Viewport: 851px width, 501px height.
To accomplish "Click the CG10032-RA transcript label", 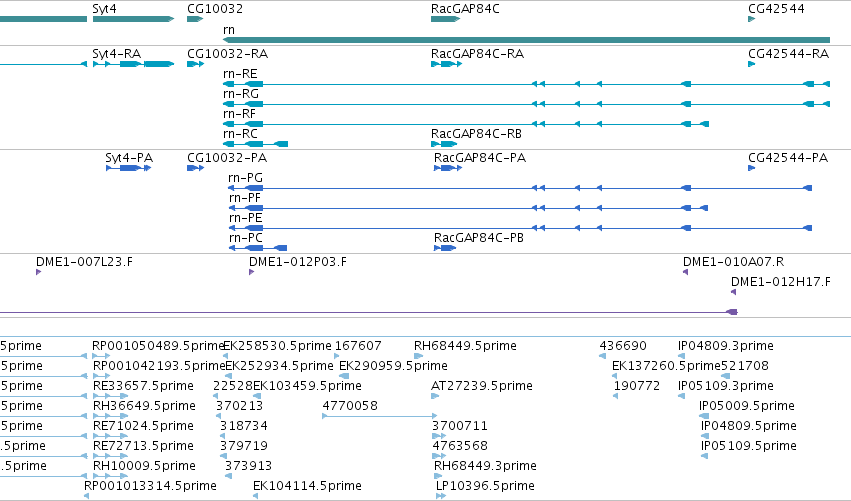I will (227, 54).
